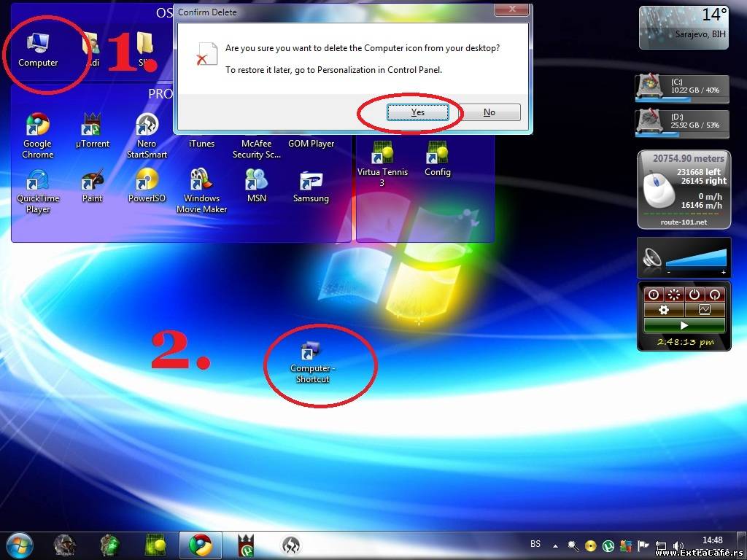Click the µTorrent tray icon

click(608, 545)
